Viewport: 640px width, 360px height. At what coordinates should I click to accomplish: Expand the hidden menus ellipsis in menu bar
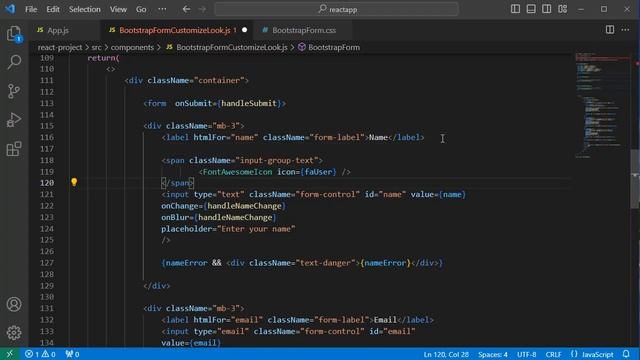coord(162,9)
